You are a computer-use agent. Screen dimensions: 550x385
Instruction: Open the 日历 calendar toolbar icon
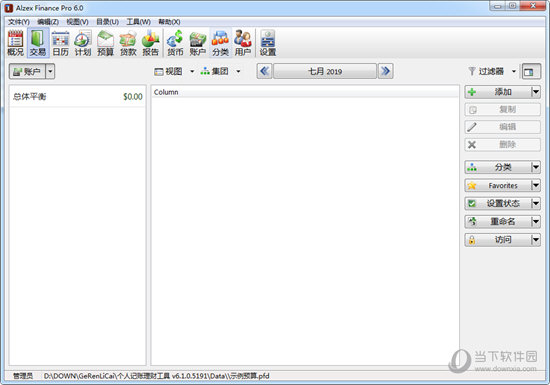tap(60, 43)
